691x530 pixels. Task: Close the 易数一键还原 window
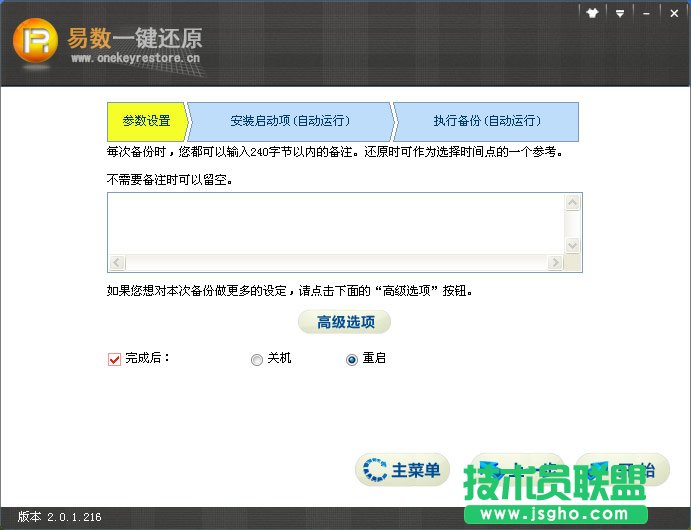(672, 13)
